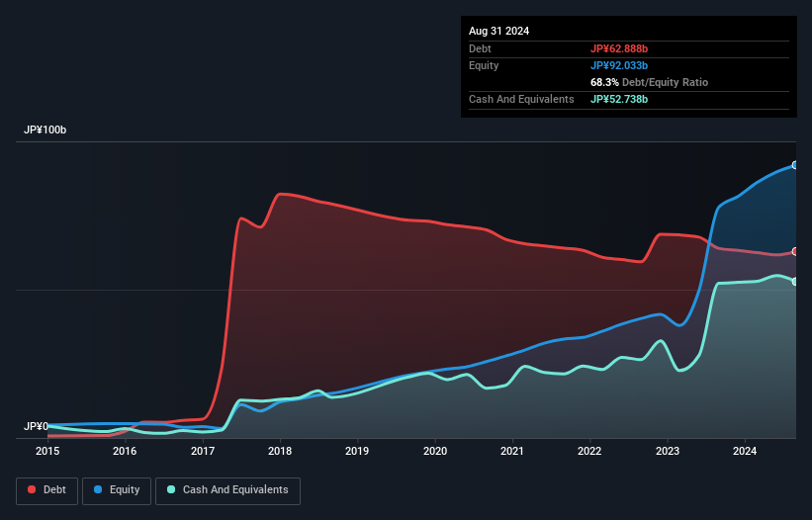
Task: Select the 2020 x-axis label
Action: point(435,451)
